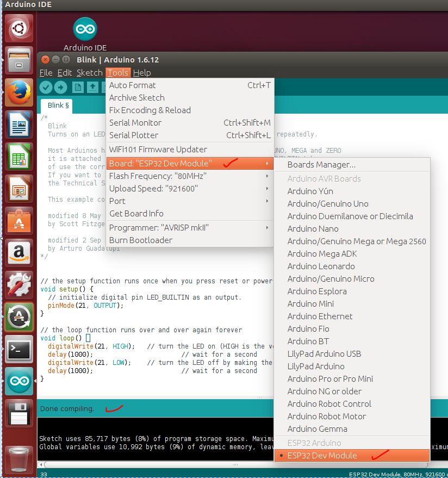Viewport: 448px width, 478px height.
Task: Launch Firefox from the dock
Action: 17,92
